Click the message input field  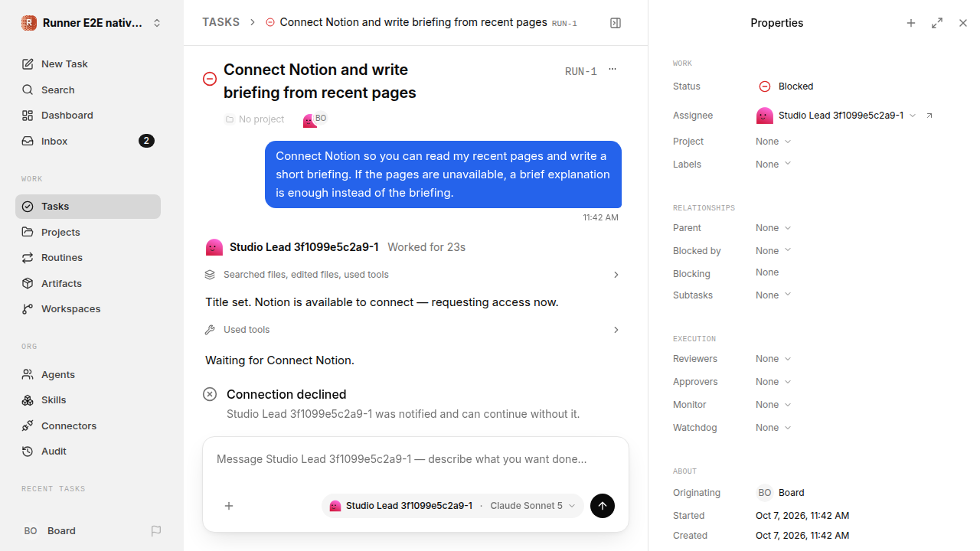(x=415, y=460)
